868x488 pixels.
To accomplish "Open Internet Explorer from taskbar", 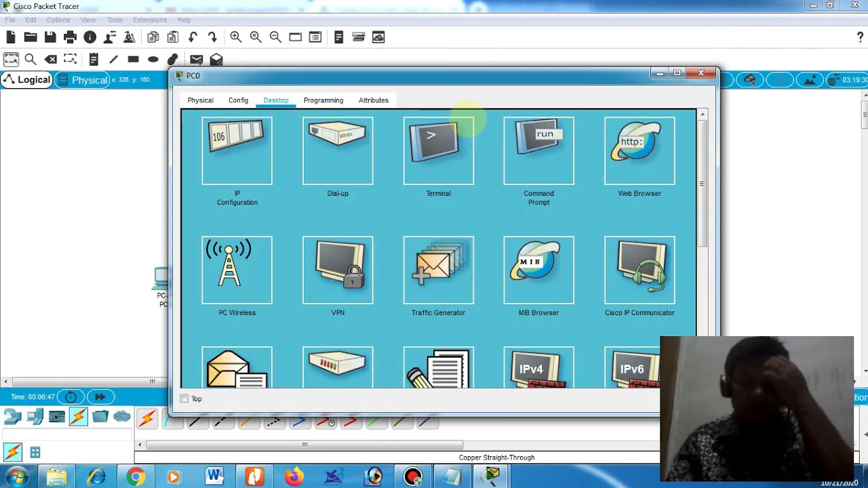I will pos(96,477).
